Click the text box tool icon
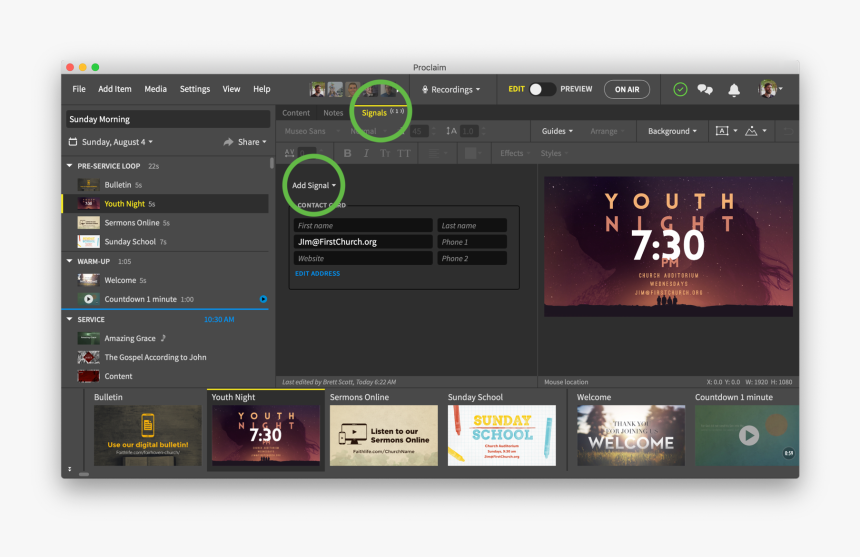Viewport: 860px width, 557px height. (722, 130)
